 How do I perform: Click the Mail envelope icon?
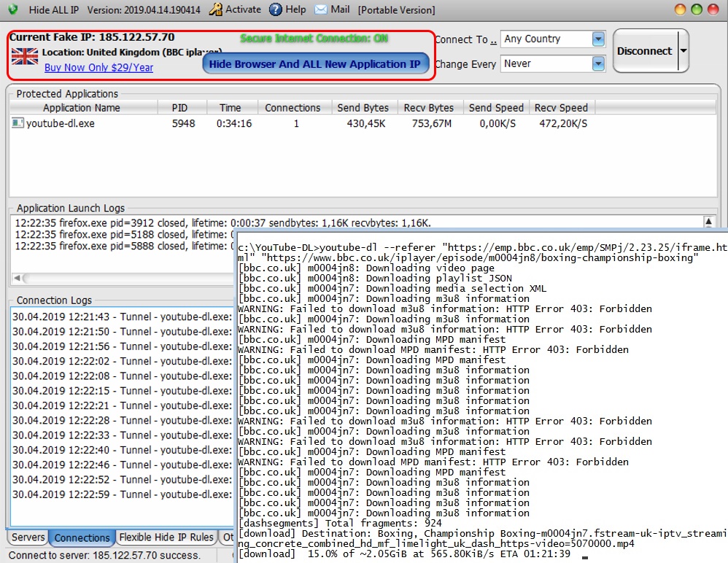click(321, 9)
